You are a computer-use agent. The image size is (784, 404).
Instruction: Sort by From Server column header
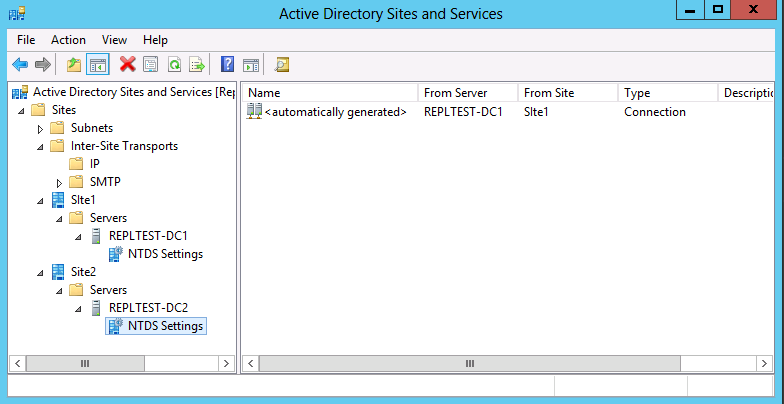point(468,92)
